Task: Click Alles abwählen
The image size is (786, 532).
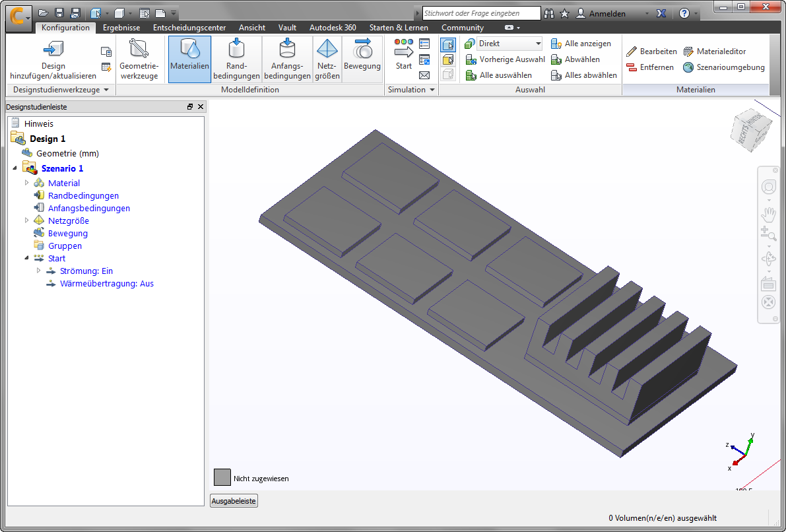Action: pos(584,75)
